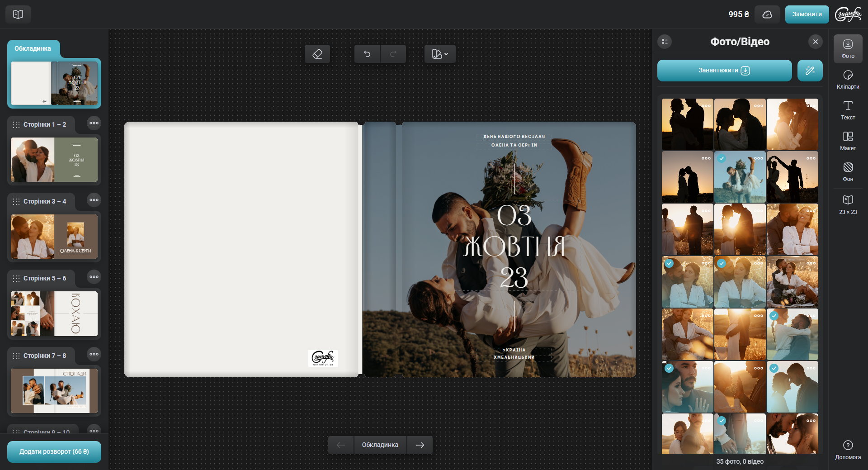Click the undo arrow button
The width and height of the screenshot is (868, 470).
point(367,54)
